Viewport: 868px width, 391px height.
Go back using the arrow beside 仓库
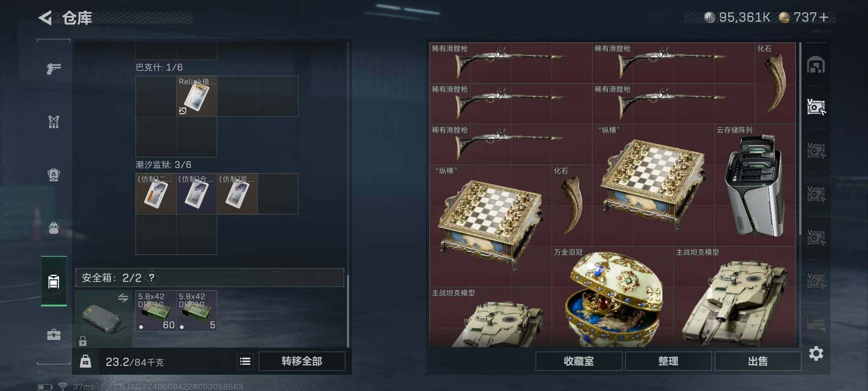46,18
